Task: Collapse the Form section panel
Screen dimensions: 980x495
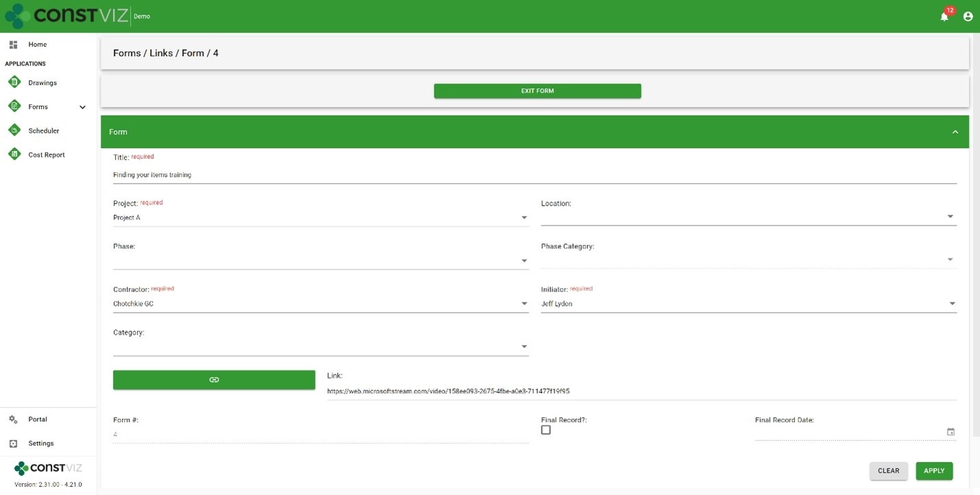Action: click(955, 132)
